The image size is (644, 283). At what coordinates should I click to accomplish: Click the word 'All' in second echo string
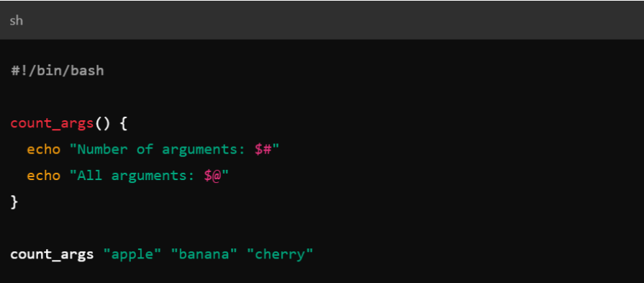[90, 176]
